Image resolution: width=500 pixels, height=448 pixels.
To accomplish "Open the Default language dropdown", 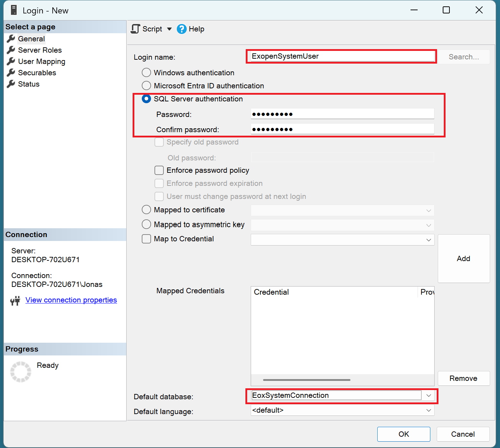I will [x=429, y=411].
